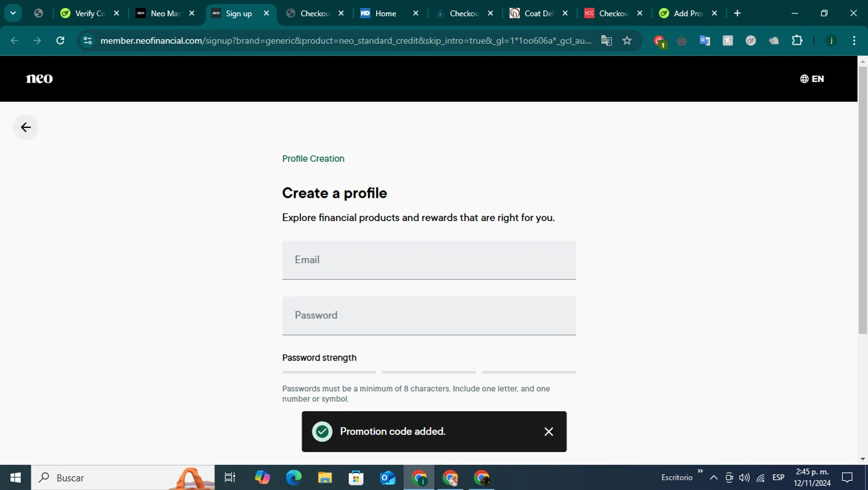Show hidden system tray icons

point(713,478)
